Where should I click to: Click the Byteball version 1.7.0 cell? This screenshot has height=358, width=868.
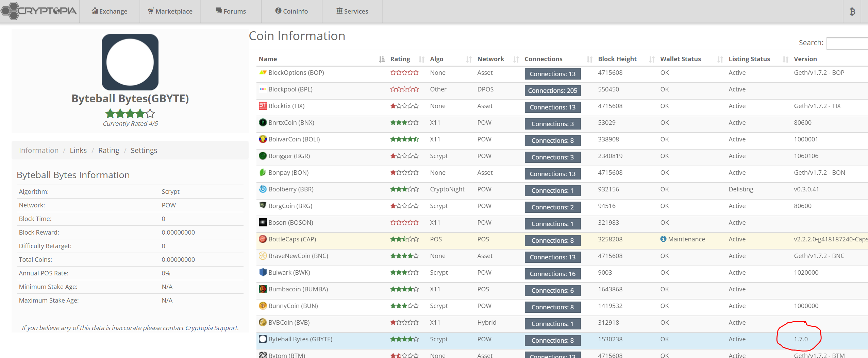click(x=801, y=339)
